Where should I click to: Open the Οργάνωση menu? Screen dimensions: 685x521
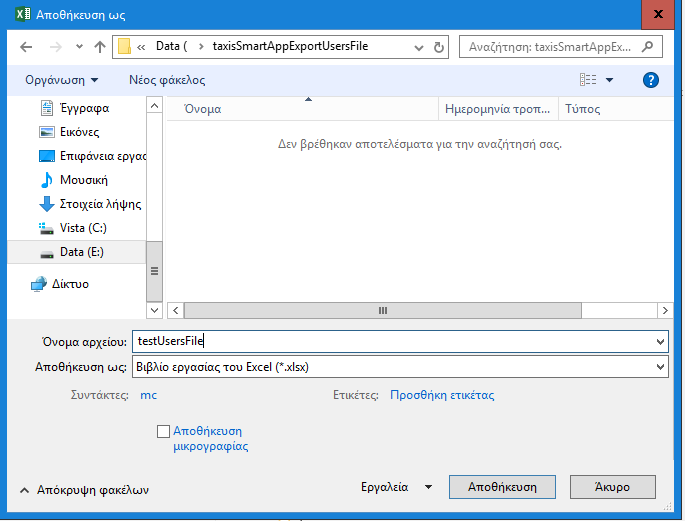click(62, 80)
